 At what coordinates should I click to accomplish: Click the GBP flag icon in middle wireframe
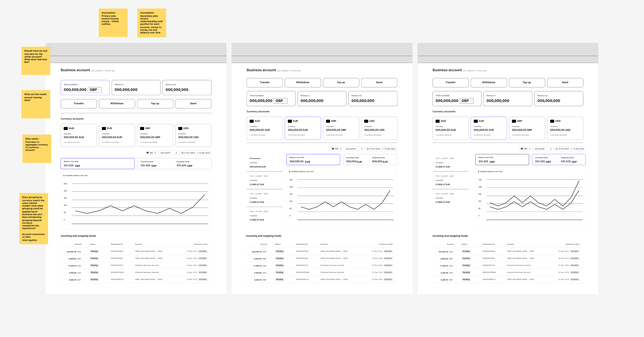pyautogui.click(x=328, y=121)
